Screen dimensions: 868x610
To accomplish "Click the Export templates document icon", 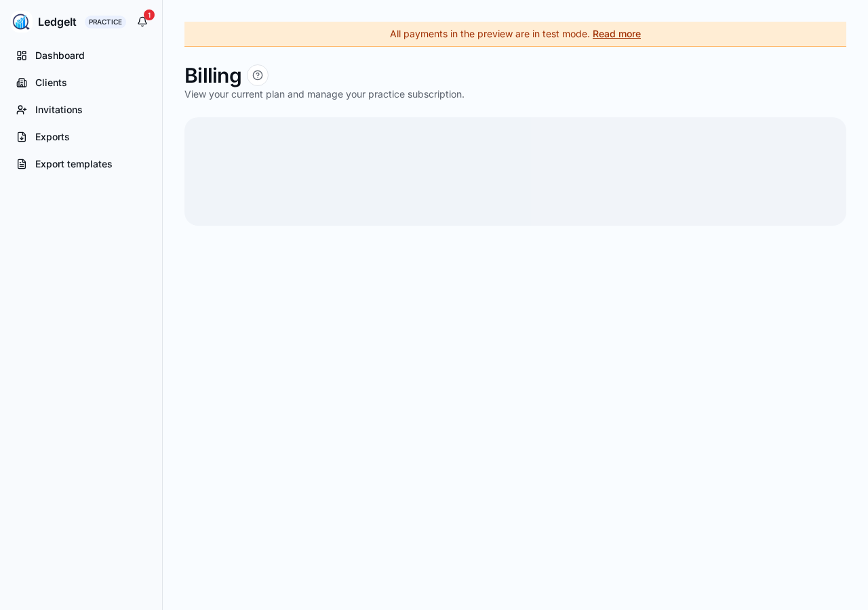I will coord(22,164).
